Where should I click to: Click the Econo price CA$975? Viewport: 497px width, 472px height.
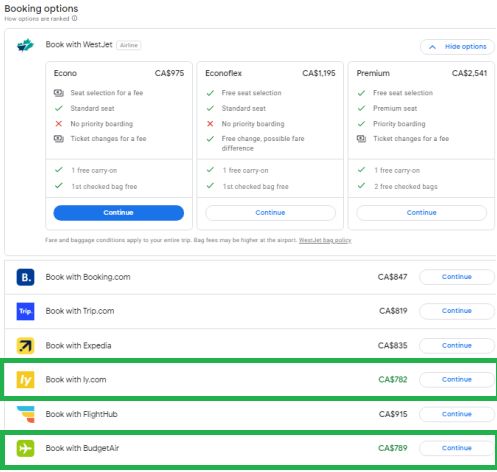(x=169, y=73)
